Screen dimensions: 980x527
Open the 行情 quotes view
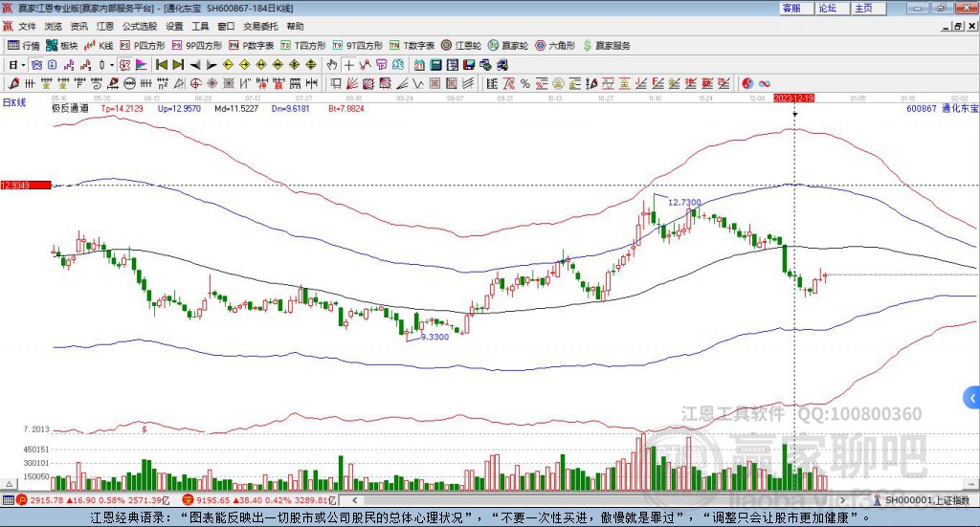click(x=23, y=46)
